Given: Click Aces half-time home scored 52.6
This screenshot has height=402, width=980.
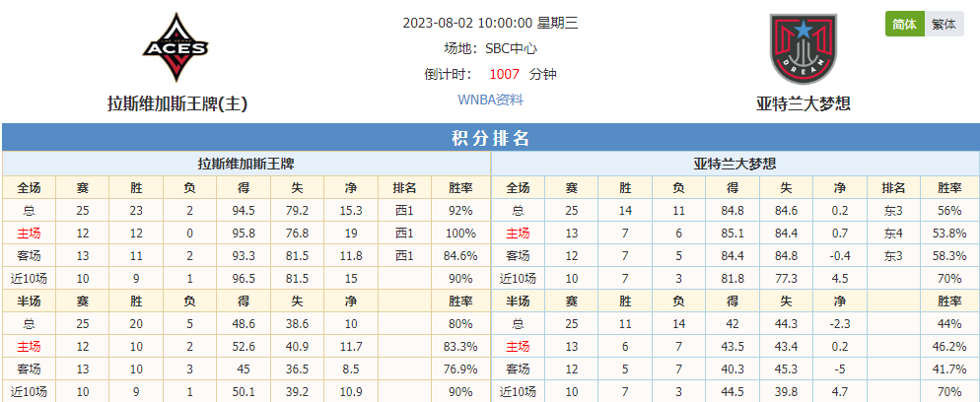Looking at the screenshot, I should 244,347.
